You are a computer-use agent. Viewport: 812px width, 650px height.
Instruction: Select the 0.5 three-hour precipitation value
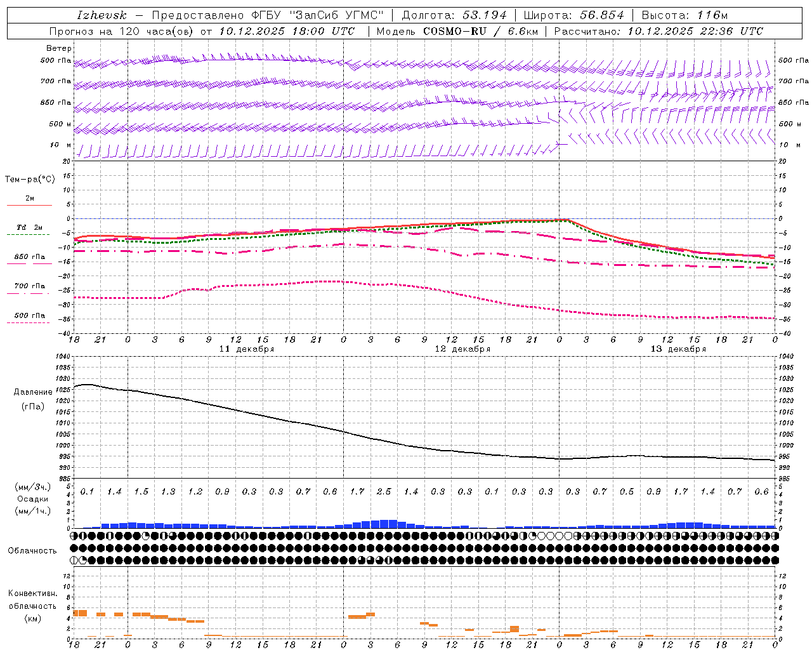click(627, 492)
